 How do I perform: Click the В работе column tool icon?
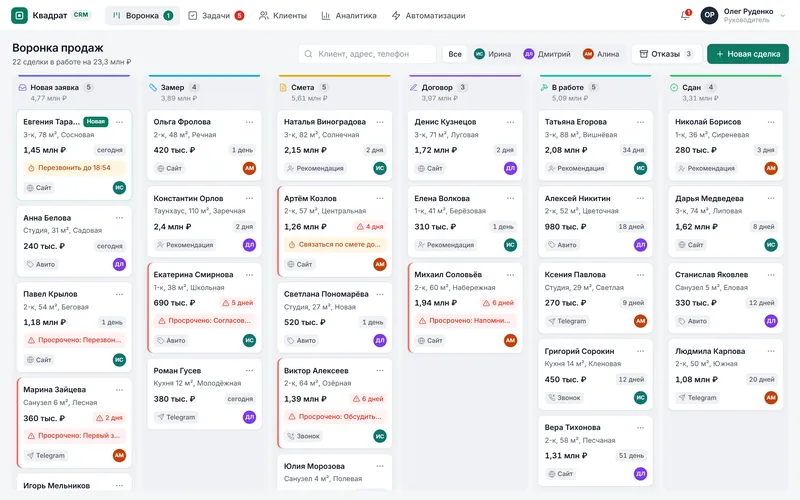[x=544, y=87]
